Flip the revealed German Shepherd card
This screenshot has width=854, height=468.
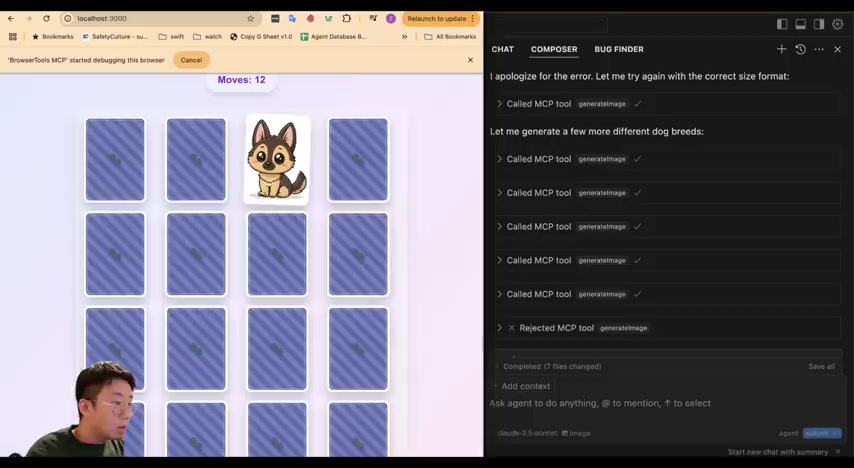tap(277, 160)
